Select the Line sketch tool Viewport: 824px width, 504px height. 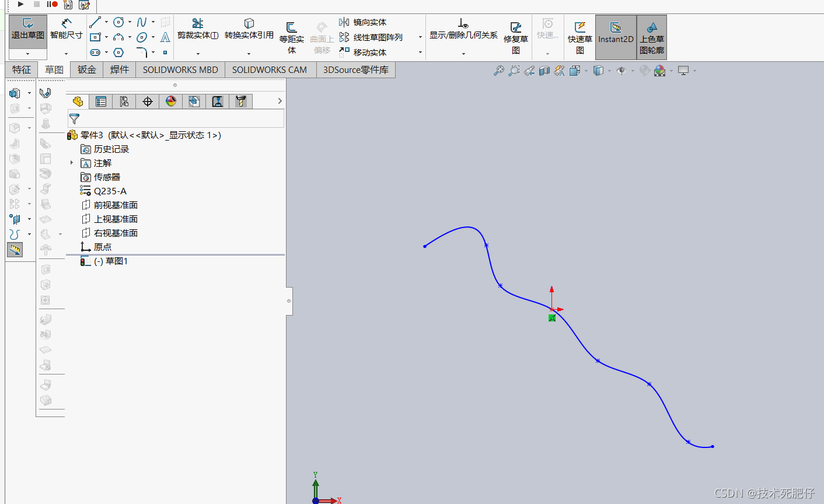coord(95,22)
